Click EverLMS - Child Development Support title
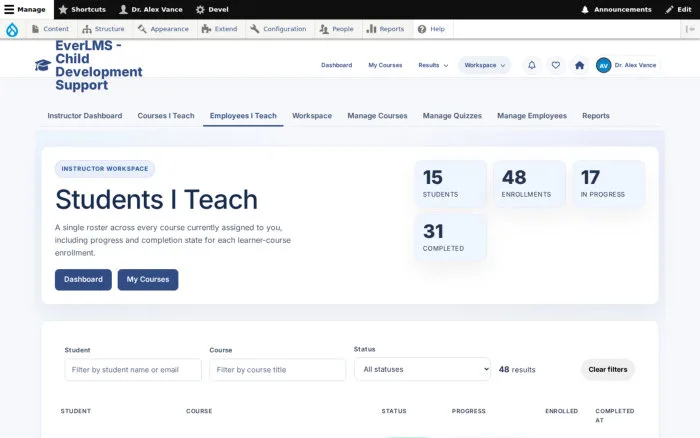Screen dimensions: 700x438 tap(99, 65)
